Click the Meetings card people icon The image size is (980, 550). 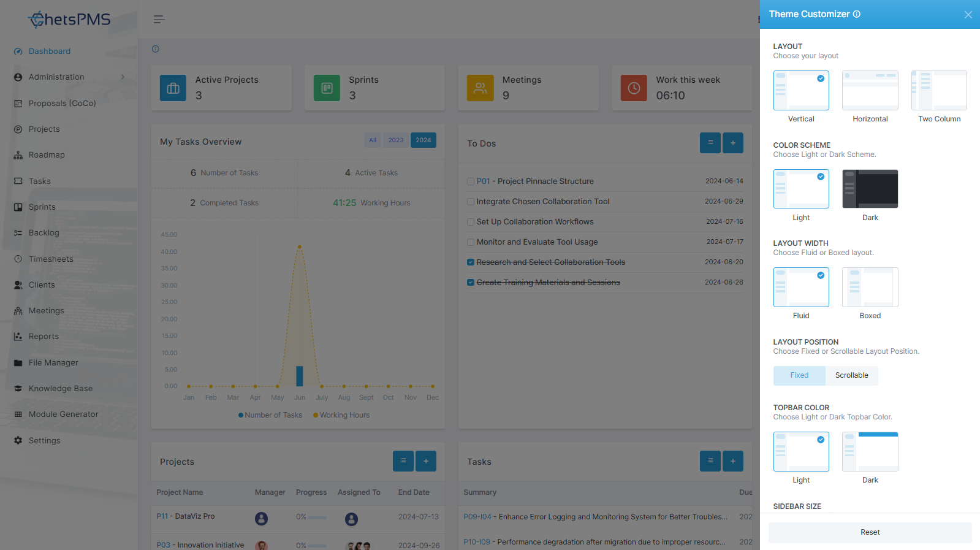(481, 88)
